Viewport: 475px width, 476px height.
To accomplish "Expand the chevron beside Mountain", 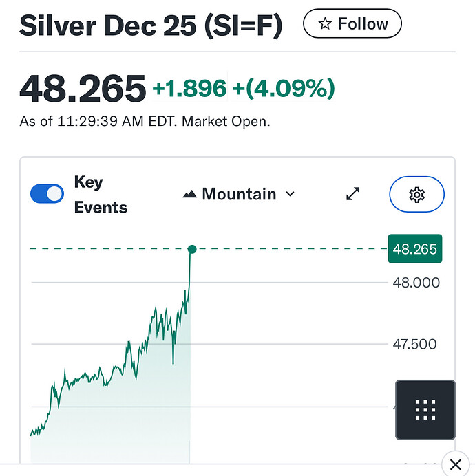I will (x=290, y=194).
